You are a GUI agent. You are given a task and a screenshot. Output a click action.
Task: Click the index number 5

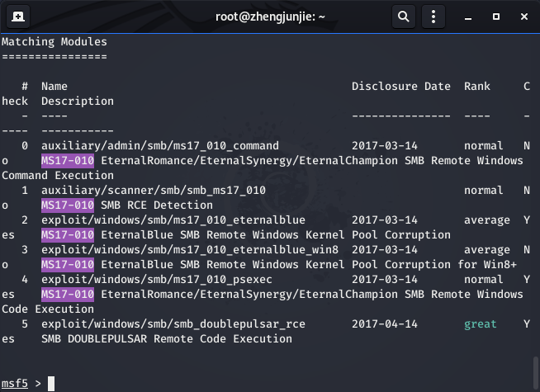click(25, 324)
